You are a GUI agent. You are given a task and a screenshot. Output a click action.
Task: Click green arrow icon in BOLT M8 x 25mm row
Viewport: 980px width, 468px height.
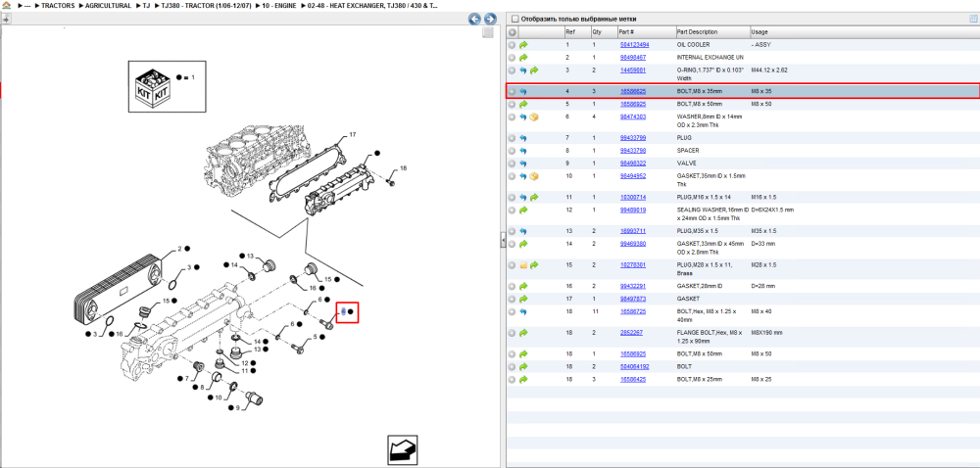click(523, 379)
